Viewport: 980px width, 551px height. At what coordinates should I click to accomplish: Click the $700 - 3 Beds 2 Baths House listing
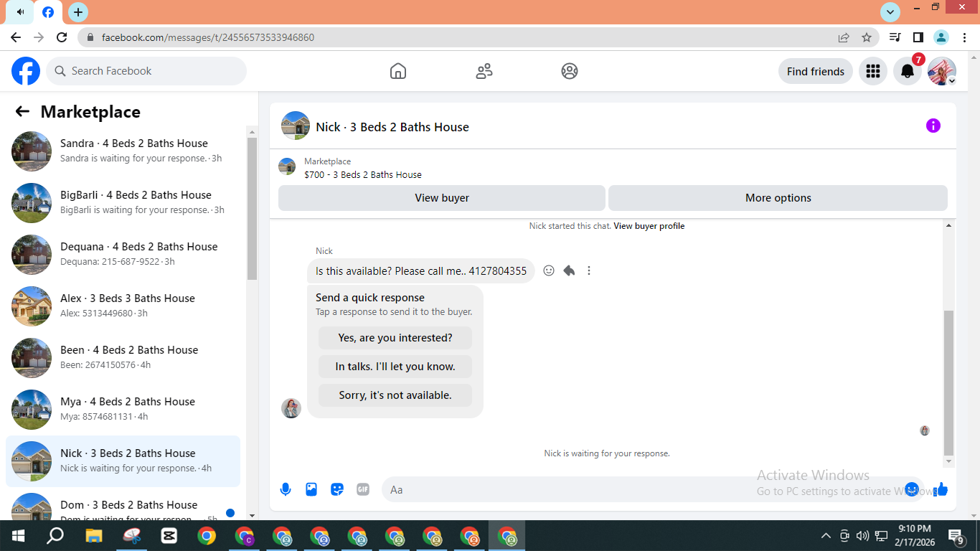click(x=363, y=174)
